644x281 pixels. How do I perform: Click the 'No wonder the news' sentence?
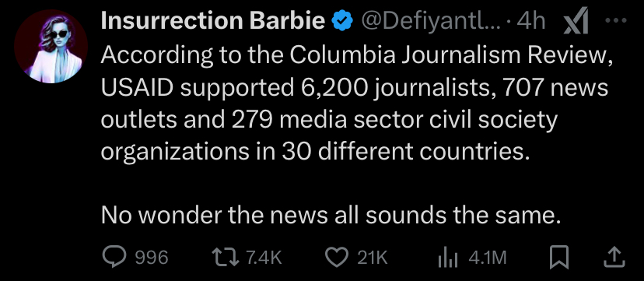coord(331,216)
